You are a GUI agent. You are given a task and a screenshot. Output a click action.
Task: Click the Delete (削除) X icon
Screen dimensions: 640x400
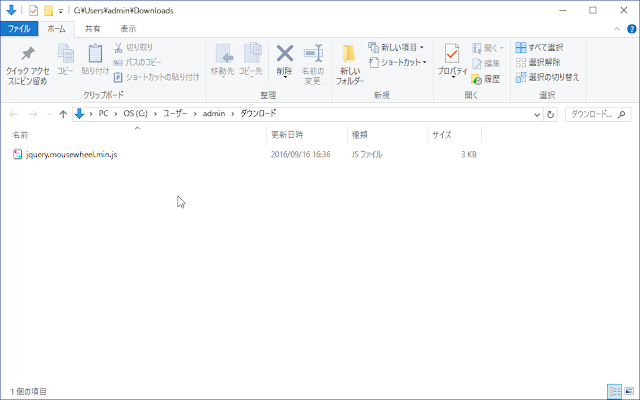click(x=284, y=53)
